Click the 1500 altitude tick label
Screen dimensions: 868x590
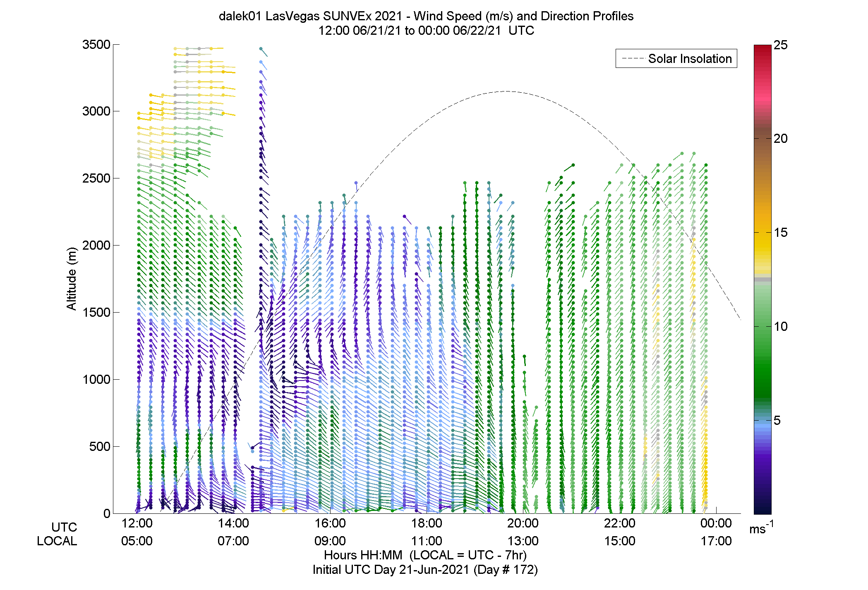pyautogui.click(x=96, y=312)
